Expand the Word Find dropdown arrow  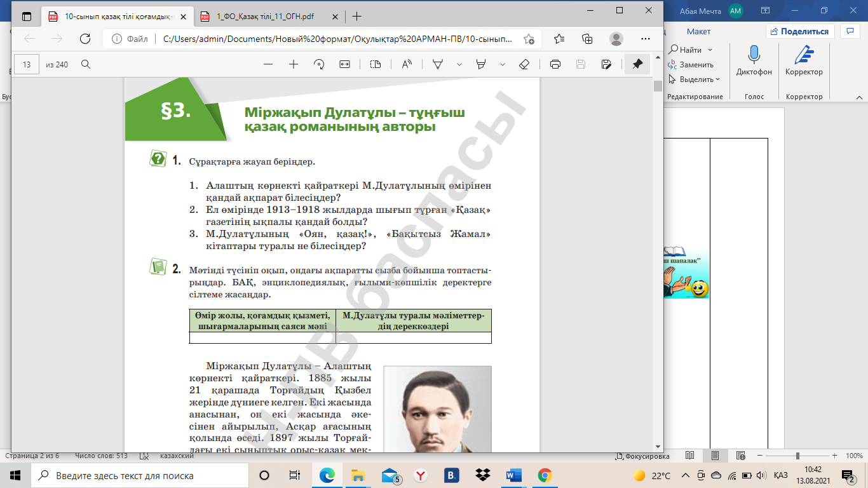click(x=710, y=50)
